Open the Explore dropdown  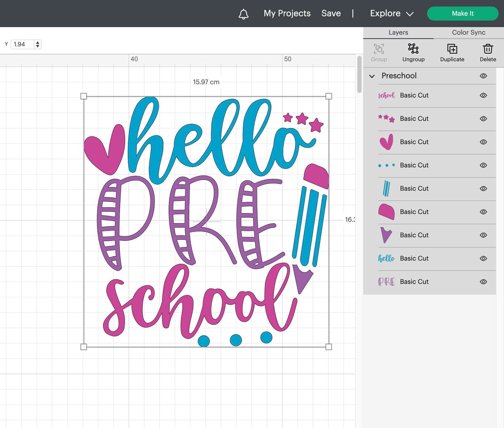click(391, 13)
